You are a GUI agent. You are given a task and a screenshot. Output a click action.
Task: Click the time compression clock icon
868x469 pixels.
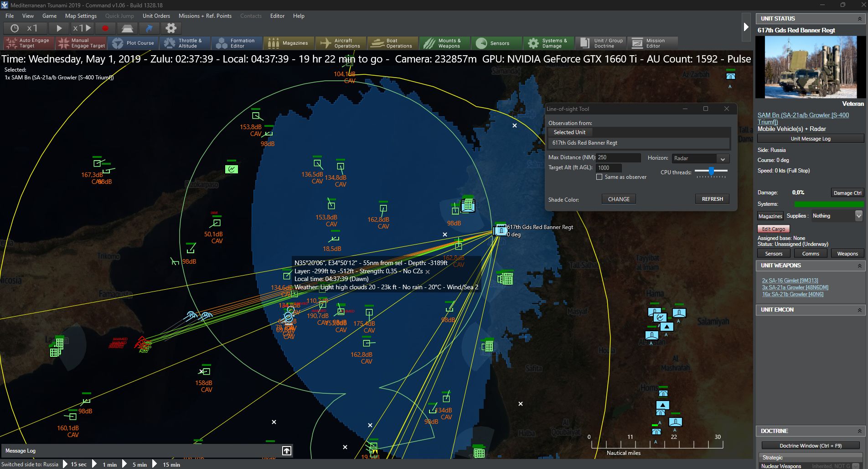coord(15,28)
